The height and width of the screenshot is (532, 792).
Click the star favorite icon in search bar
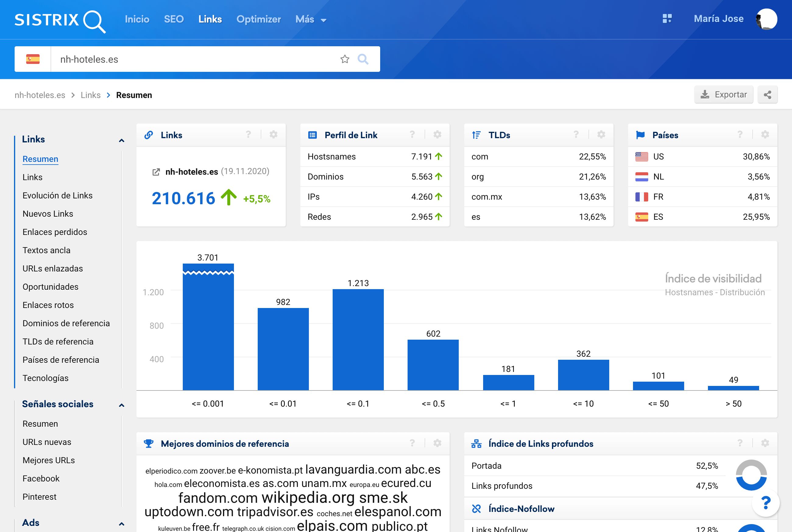[345, 59]
